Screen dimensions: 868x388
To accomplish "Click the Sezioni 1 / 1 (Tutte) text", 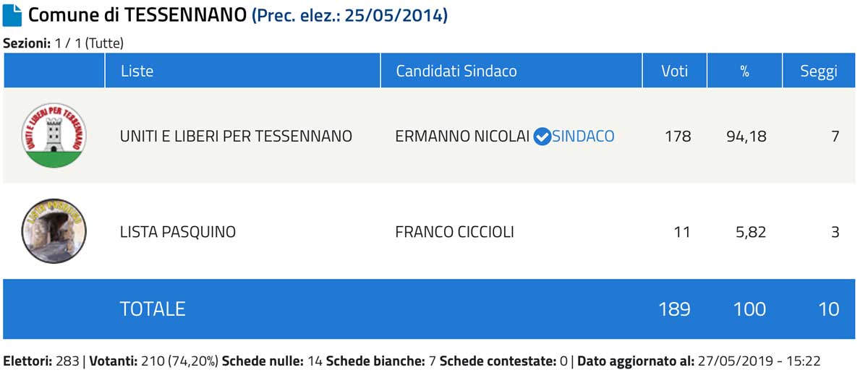I will (64, 43).
